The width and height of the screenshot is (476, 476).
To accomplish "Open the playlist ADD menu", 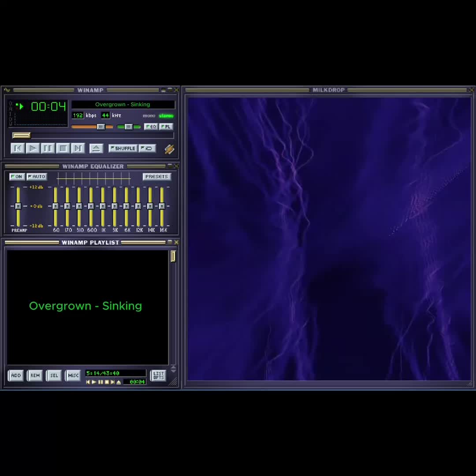I will tap(16, 376).
